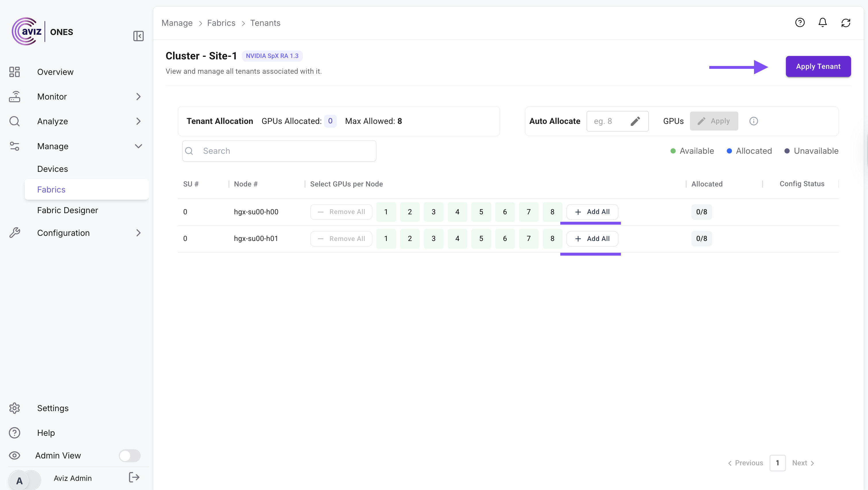868x490 pixels.
Task: Toggle the Admin View switch
Action: pyautogui.click(x=130, y=456)
